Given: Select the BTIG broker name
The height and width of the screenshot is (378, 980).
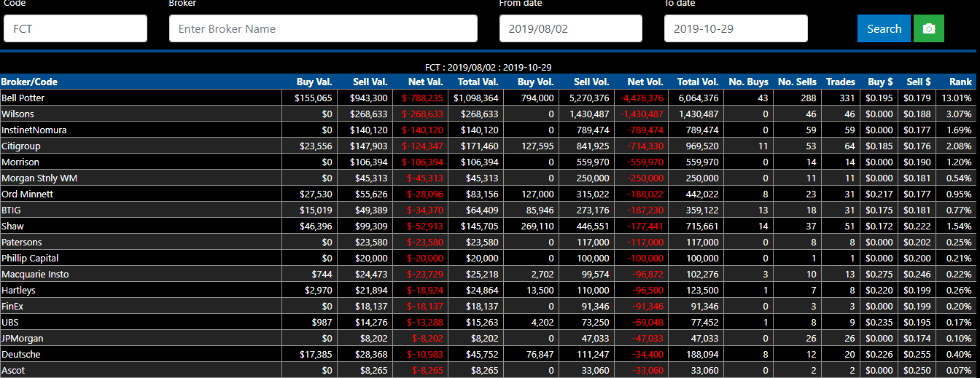Looking at the screenshot, I should [11, 210].
